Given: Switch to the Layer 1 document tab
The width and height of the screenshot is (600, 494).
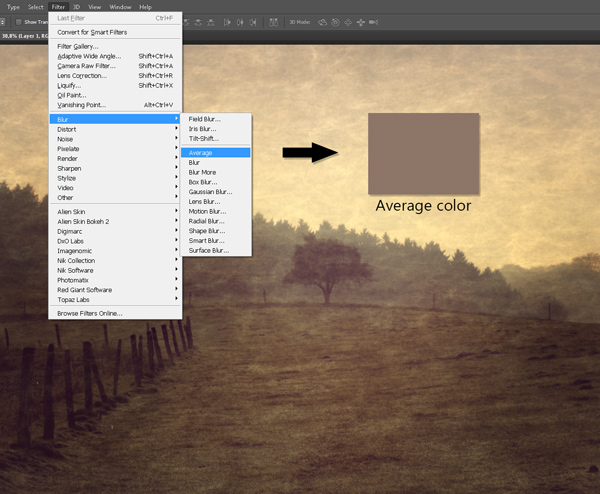Looking at the screenshot, I should pyautogui.click(x=24, y=36).
